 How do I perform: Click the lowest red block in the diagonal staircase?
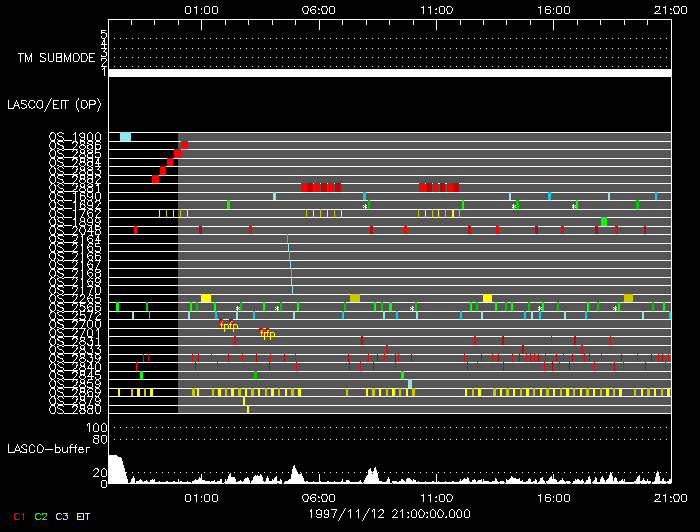click(156, 179)
